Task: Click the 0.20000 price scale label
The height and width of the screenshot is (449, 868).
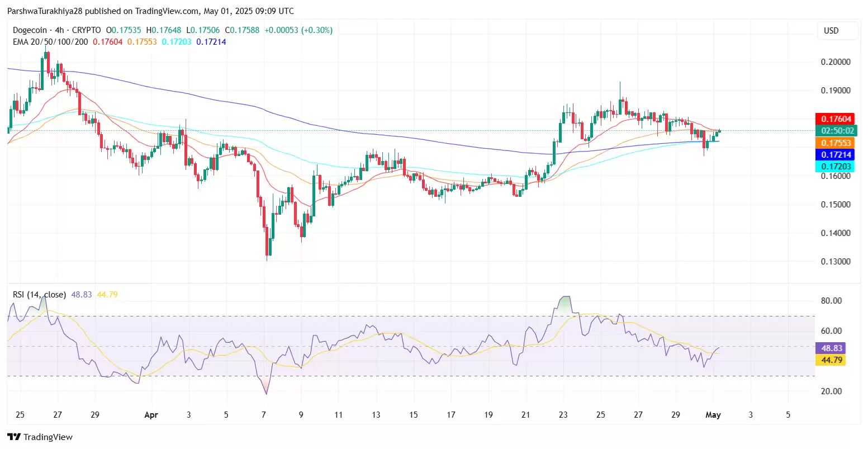Action: click(836, 62)
